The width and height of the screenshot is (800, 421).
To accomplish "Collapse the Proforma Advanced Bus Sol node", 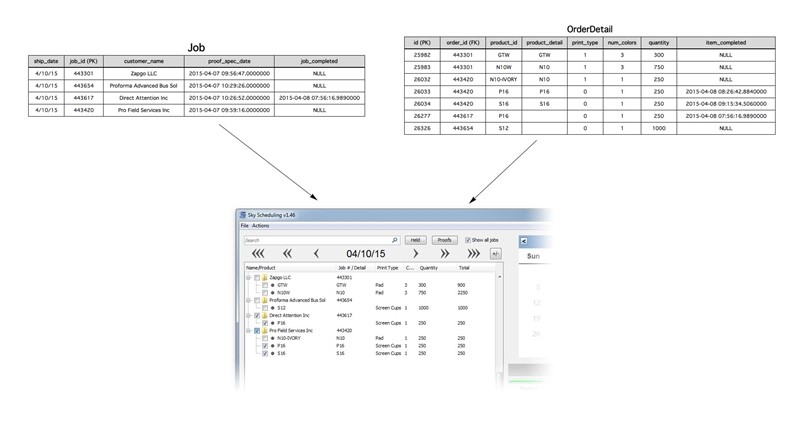I will (x=248, y=299).
